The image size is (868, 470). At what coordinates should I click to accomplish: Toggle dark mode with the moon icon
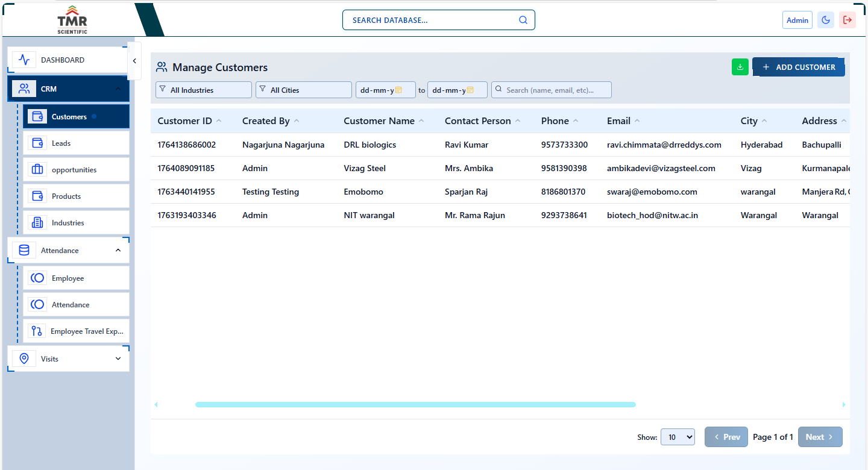825,20
